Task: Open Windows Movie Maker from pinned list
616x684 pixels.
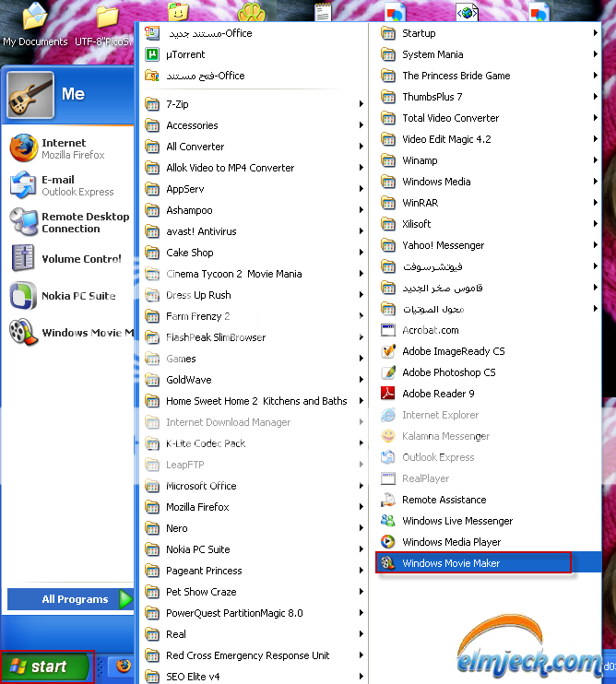Action: [x=24, y=333]
